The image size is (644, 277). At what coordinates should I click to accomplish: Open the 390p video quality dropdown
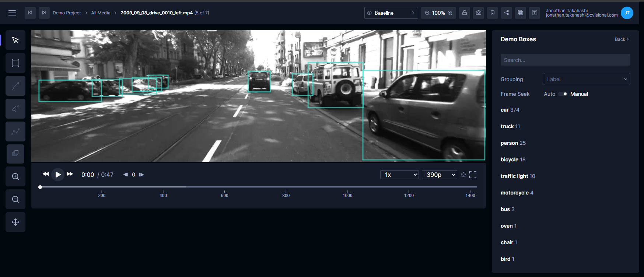coord(440,175)
